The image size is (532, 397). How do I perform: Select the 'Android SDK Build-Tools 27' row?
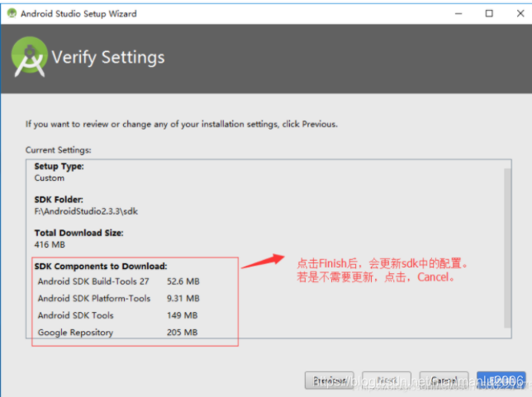(x=119, y=281)
